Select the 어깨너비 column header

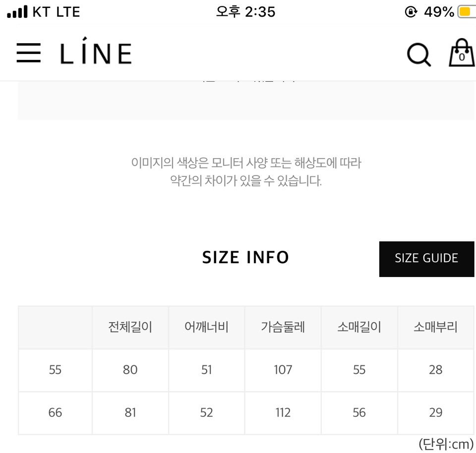point(206,328)
